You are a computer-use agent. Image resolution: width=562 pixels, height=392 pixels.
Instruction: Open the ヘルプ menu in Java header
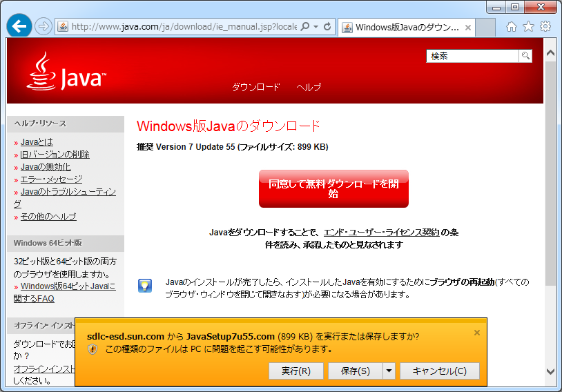309,87
